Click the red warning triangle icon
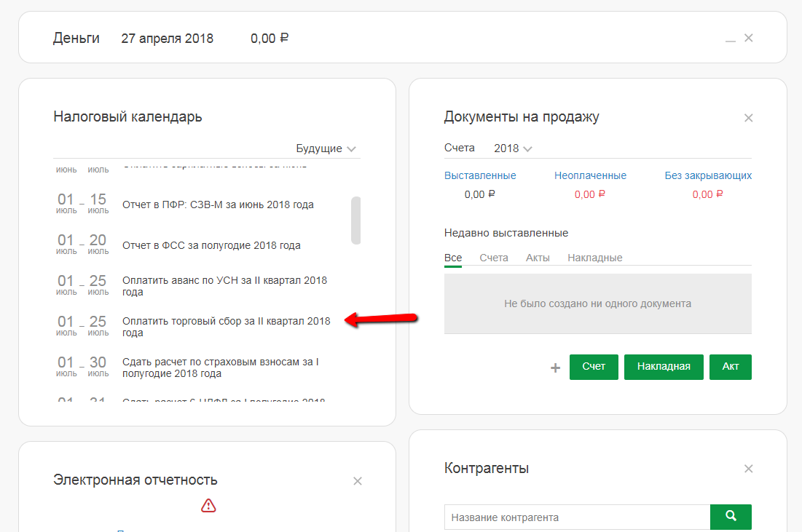The width and height of the screenshot is (802, 532). [x=208, y=505]
